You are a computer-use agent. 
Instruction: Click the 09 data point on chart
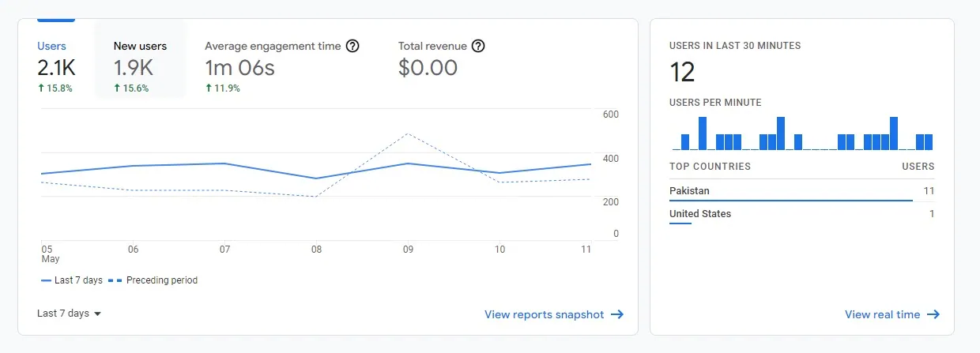(408, 163)
